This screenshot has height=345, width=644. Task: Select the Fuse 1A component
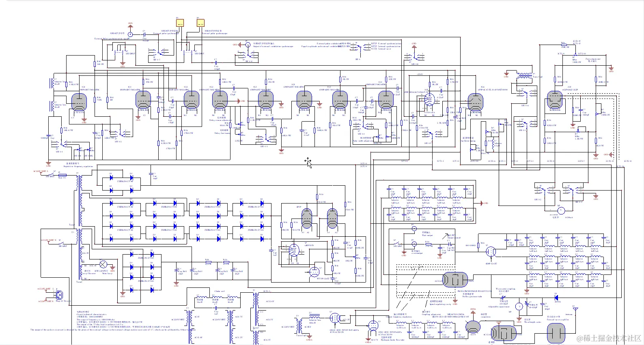pyautogui.click(x=62, y=175)
